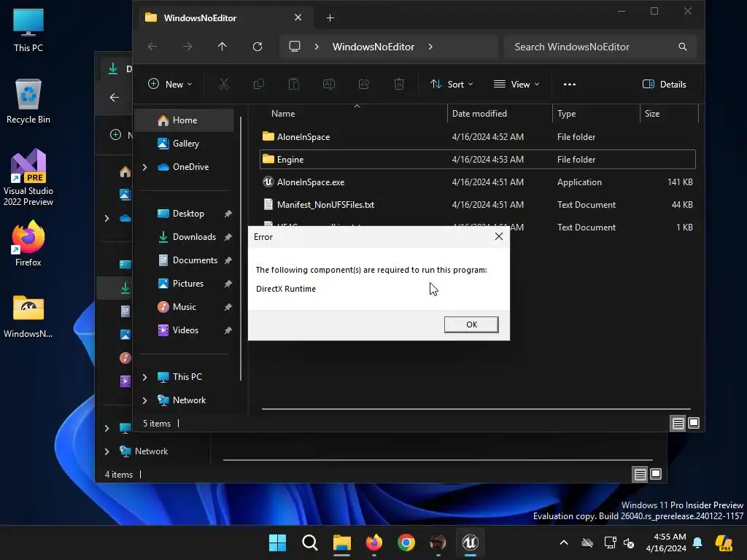Sort by Name column header
Screen dimensions: 747x560
(x=283, y=114)
